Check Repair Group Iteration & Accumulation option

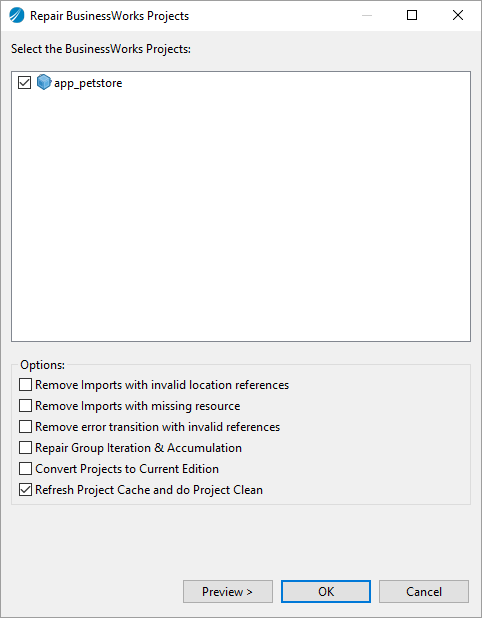click(25, 447)
